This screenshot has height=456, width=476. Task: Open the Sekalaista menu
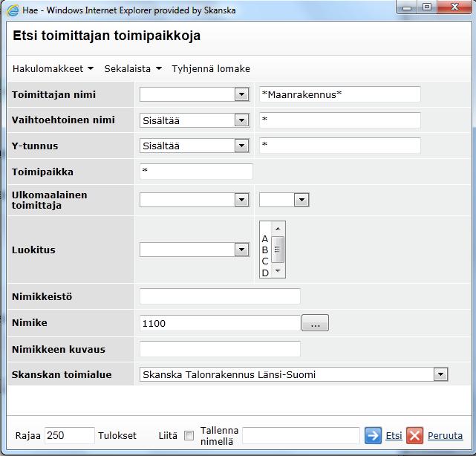tap(133, 68)
